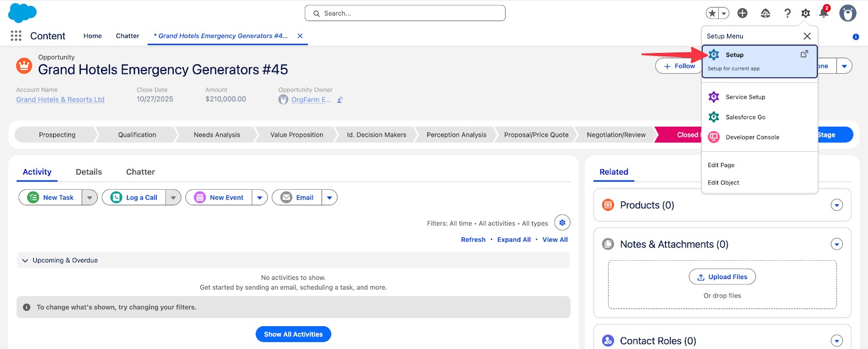Expand the New Task dropdown arrow

coord(90,198)
